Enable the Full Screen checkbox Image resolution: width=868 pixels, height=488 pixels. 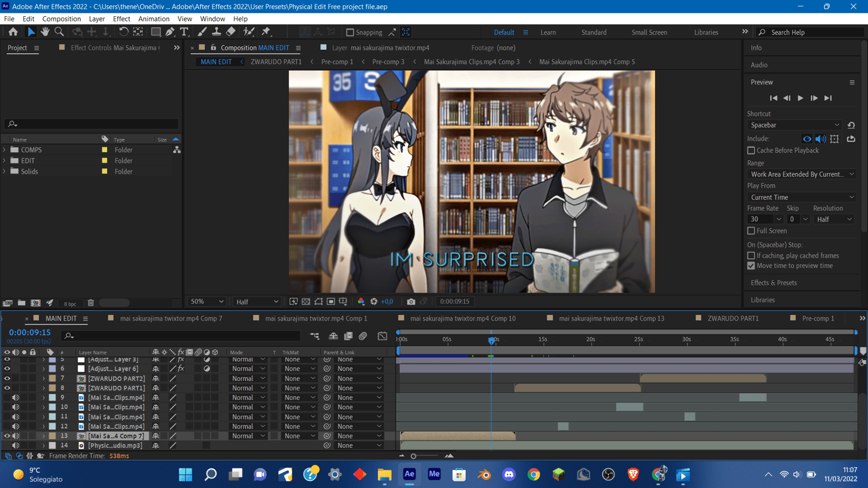click(x=751, y=231)
